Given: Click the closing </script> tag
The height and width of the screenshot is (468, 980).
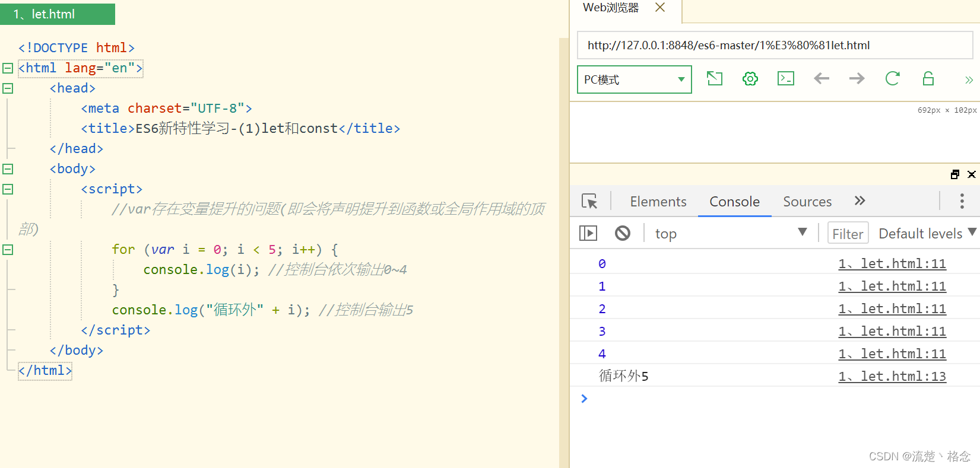Looking at the screenshot, I should [x=116, y=330].
